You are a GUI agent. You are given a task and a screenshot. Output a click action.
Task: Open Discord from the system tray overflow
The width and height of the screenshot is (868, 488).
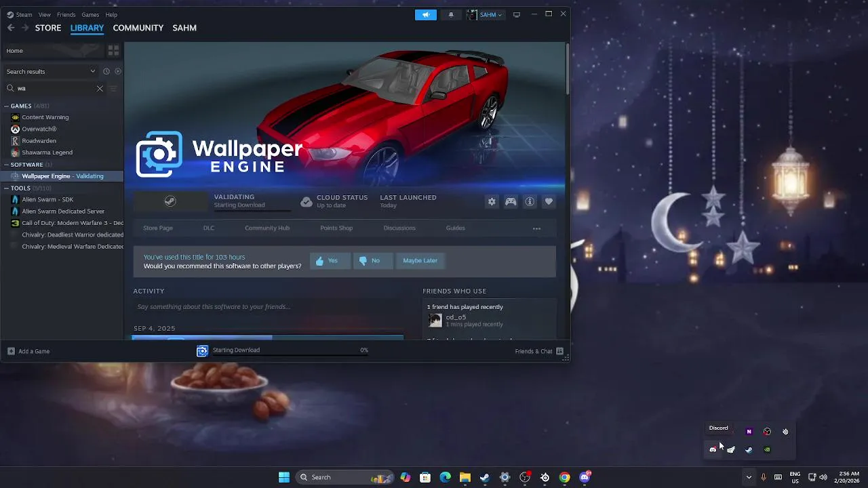(x=713, y=449)
